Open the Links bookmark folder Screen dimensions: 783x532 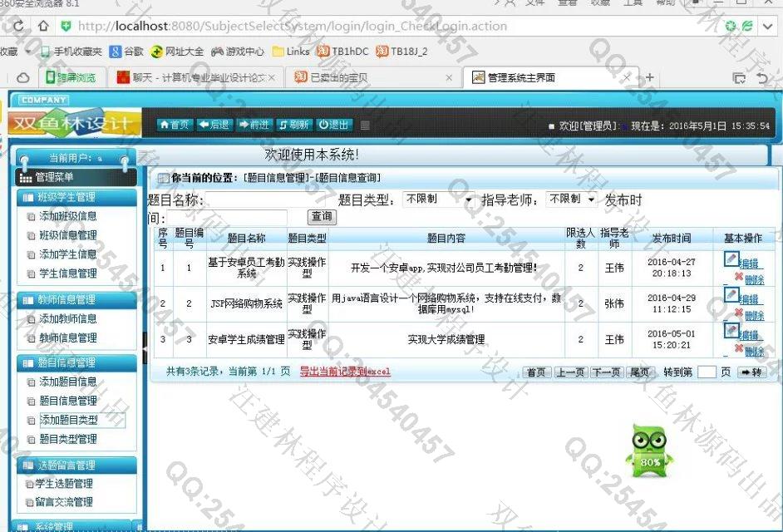[291, 52]
